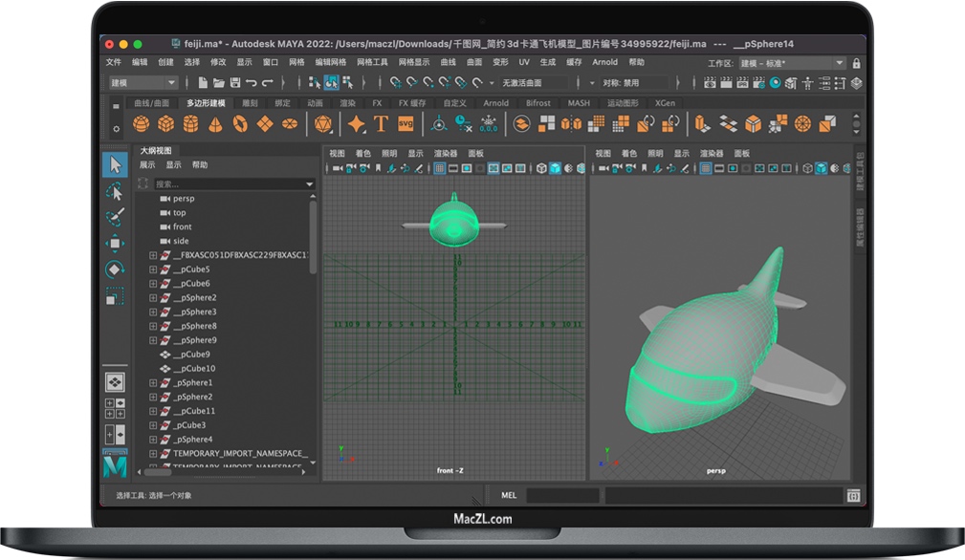Activate the Move tool in the toolbox
Screen dimensions: 965x560
tap(115, 244)
